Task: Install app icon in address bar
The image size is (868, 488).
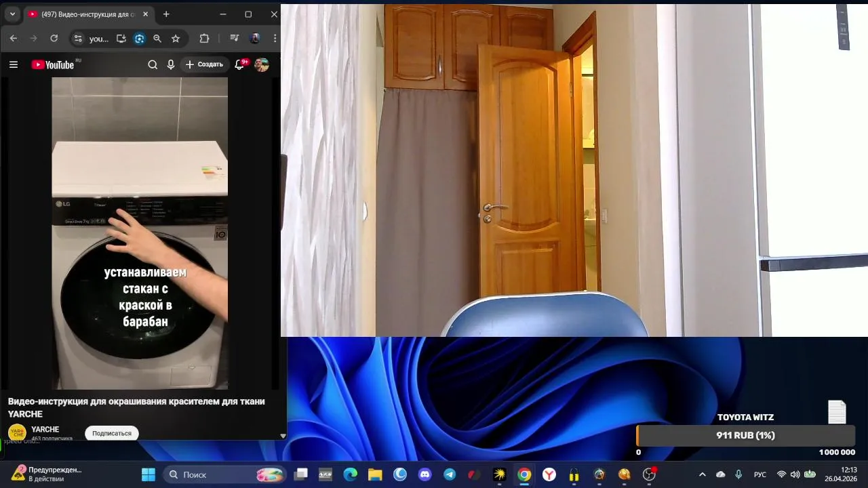Action: [121, 39]
